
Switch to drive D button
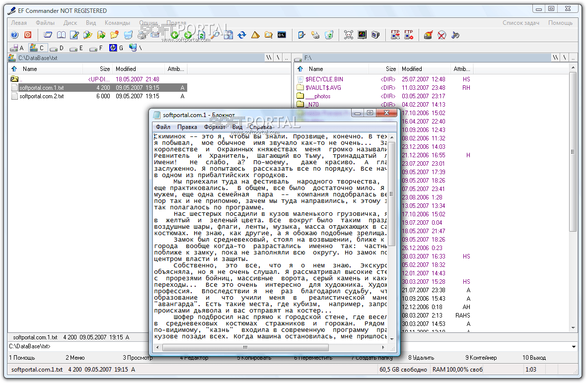pos(57,48)
